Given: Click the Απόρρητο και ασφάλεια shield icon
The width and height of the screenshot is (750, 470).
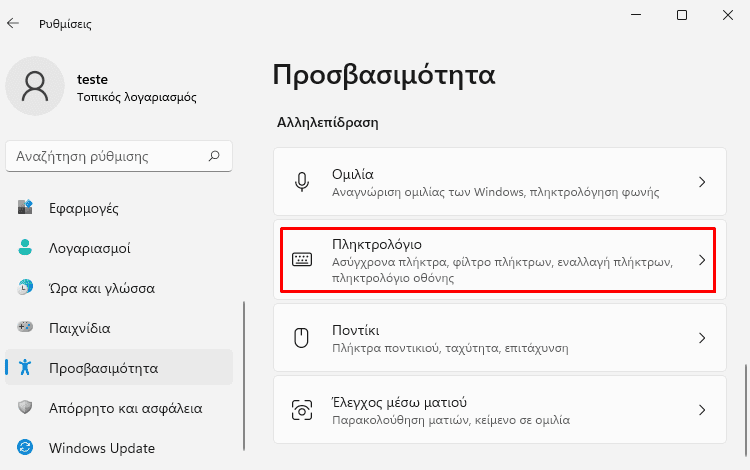Looking at the screenshot, I should 25,407.
